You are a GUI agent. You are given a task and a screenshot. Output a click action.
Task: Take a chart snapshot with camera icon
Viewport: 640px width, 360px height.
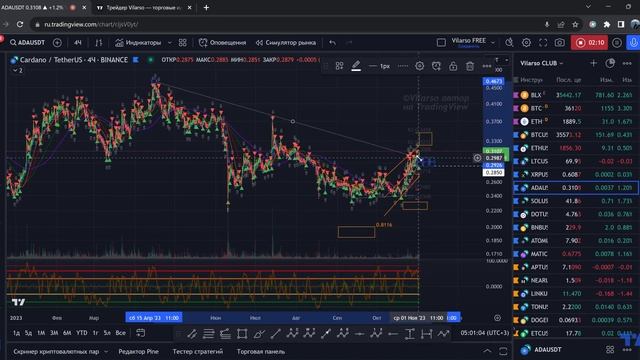pos(560,42)
